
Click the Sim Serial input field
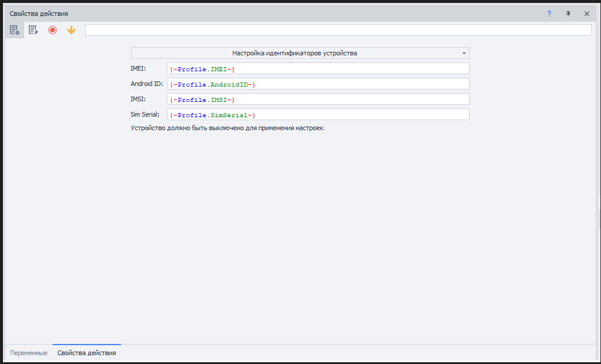(x=318, y=114)
